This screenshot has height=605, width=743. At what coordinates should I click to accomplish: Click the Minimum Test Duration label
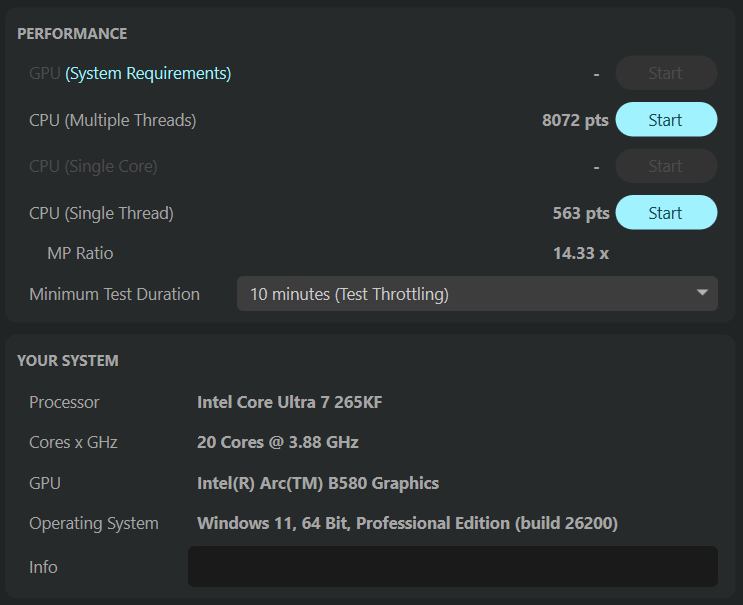[x=114, y=294]
